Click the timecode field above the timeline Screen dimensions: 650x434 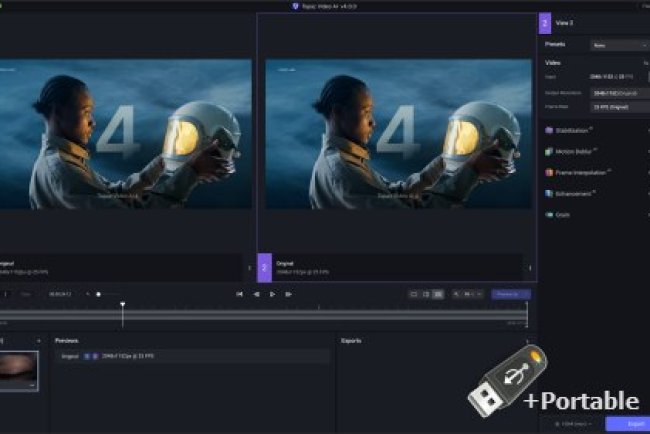pos(60,294)
